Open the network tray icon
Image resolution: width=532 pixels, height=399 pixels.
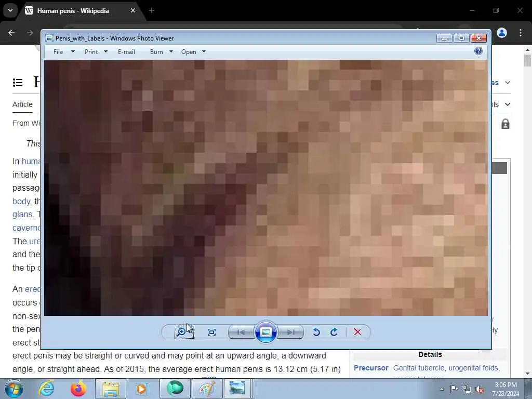[x=467, y=390]
